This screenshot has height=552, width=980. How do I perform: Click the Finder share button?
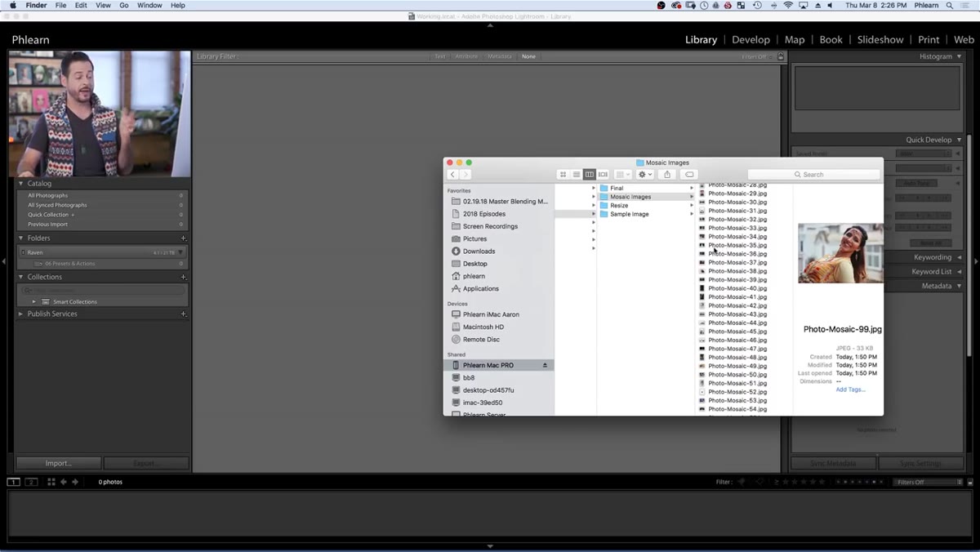(x=667, y=175)
